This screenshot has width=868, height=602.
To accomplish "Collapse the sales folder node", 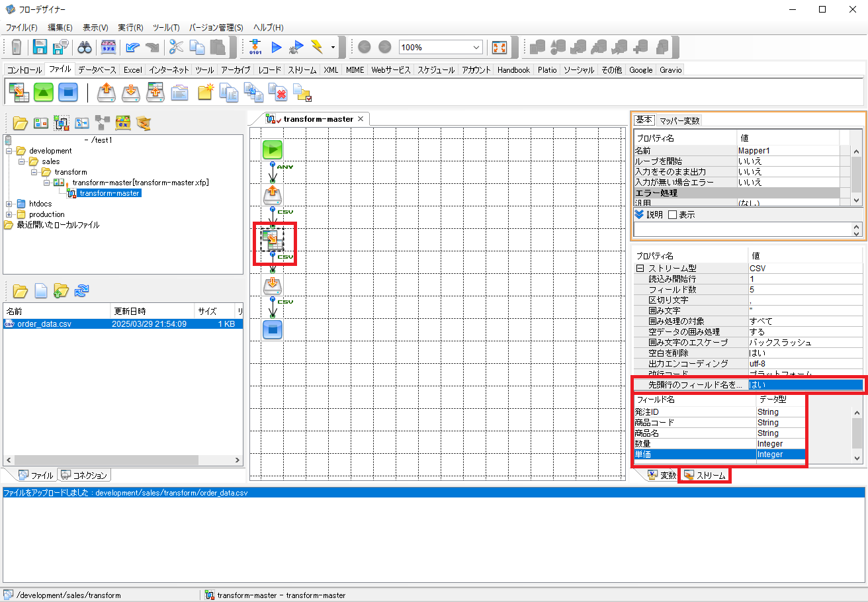I will [x=22, y=161].
